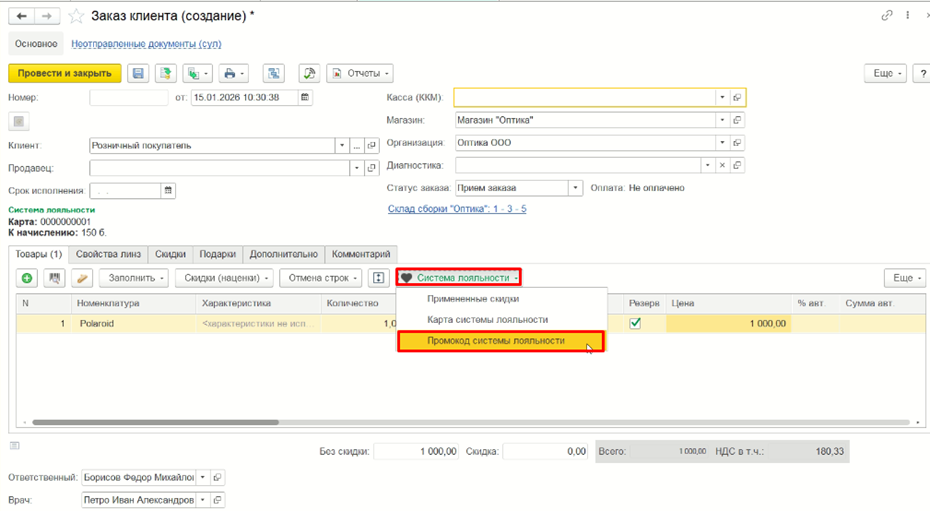930x511 pixels.
Task: Open the print icon menu in the toolbar
Action: tap(234, 74)
